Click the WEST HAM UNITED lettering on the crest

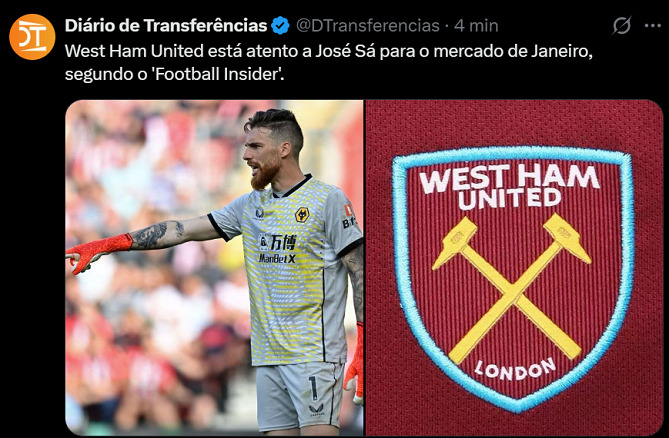[510, 186]
